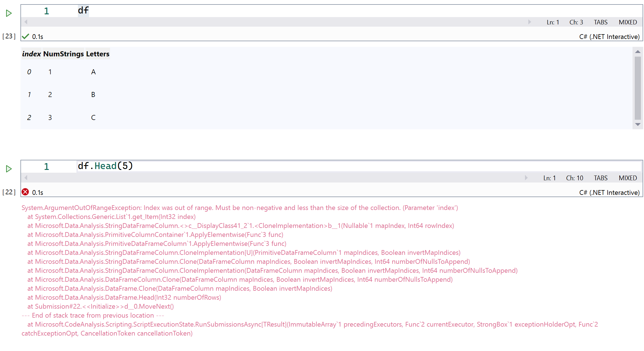Select C# (.NET Interactive) kernel for first cell
The image size is (644, 351).
609,37
